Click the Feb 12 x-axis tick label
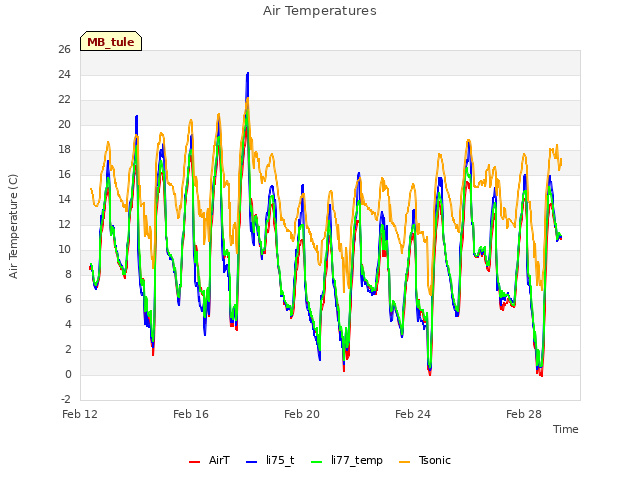This screenshot has height=480, width=640. coord(80,414)
